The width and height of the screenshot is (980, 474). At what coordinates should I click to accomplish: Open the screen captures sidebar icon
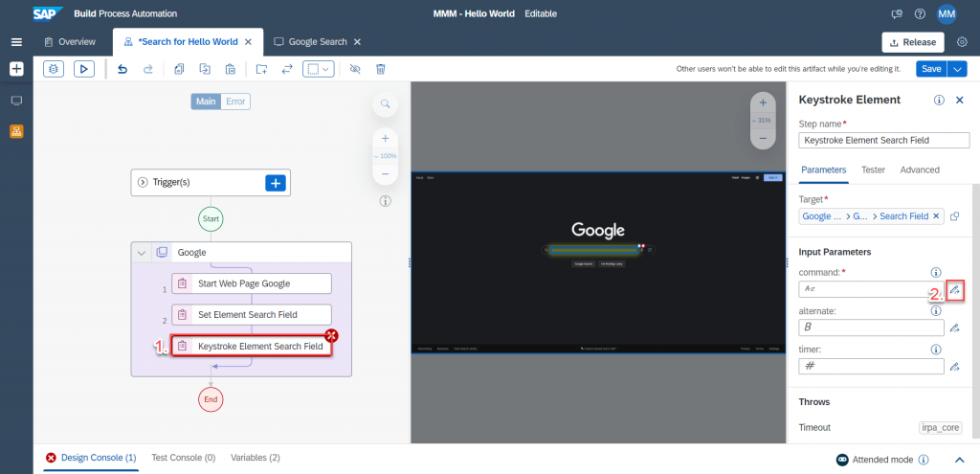click(16, 101)
